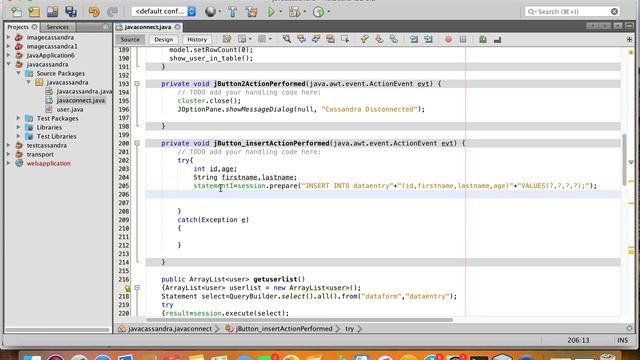Click the Toggle Bookmark icon

(x=393, y=39)
